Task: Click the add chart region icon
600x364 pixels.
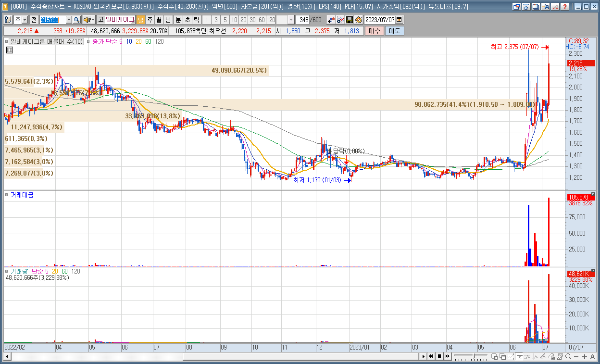Action: click(x=494, y=356)
